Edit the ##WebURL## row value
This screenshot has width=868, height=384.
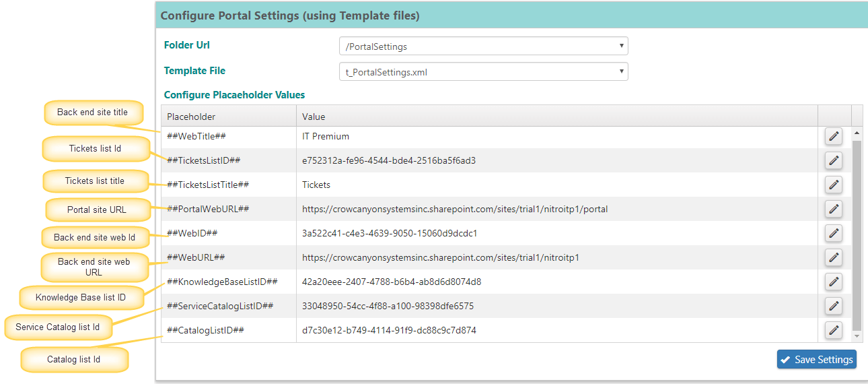(x=834, y=257)
